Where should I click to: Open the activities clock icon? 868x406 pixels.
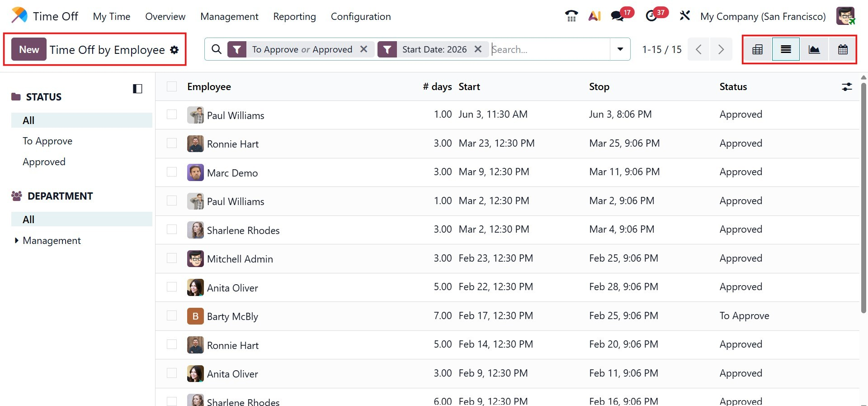tap(651, 16)
